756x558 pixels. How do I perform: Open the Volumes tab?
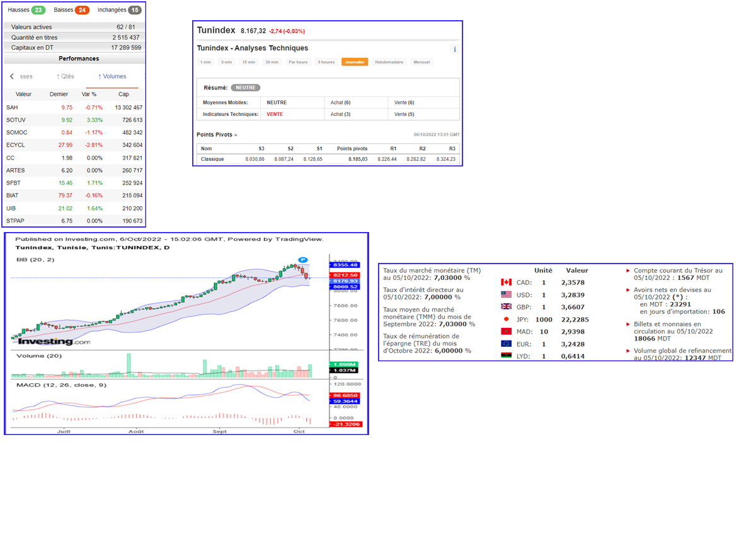pos(112,76)
